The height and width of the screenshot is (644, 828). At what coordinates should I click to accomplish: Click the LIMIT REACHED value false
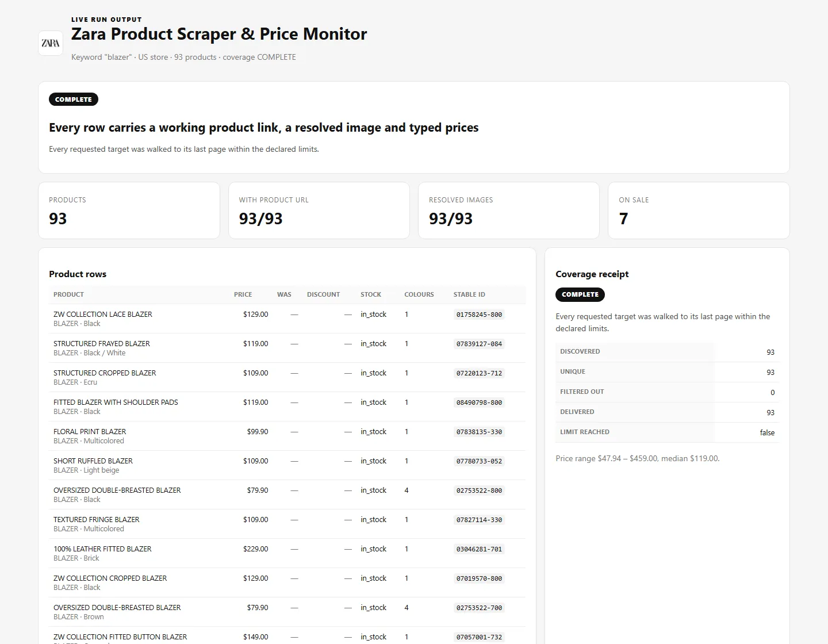click(767, 432)
